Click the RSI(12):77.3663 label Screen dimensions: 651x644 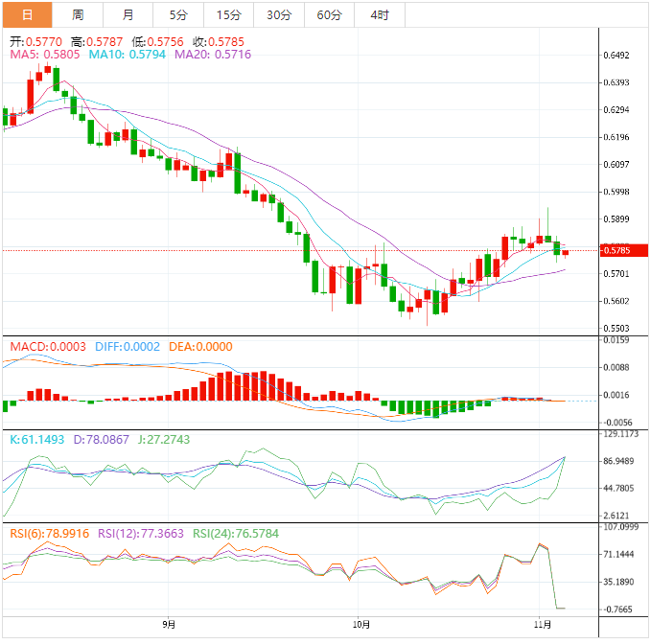coord(141,534)
